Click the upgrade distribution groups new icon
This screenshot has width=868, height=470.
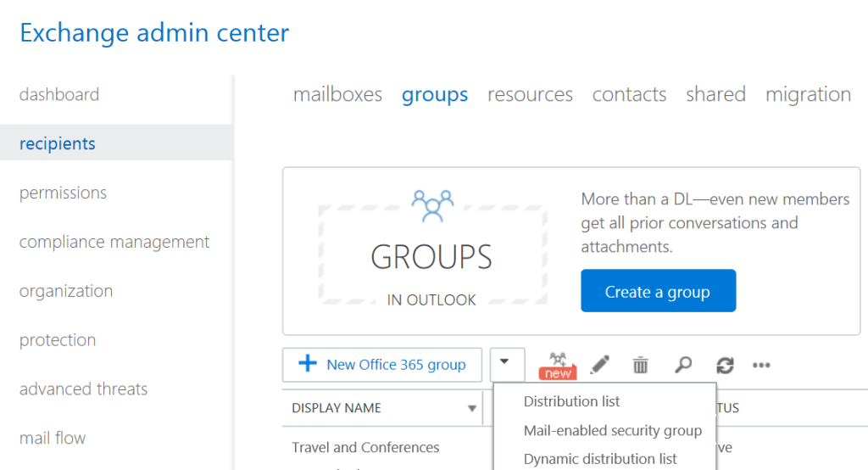point(558,365)
